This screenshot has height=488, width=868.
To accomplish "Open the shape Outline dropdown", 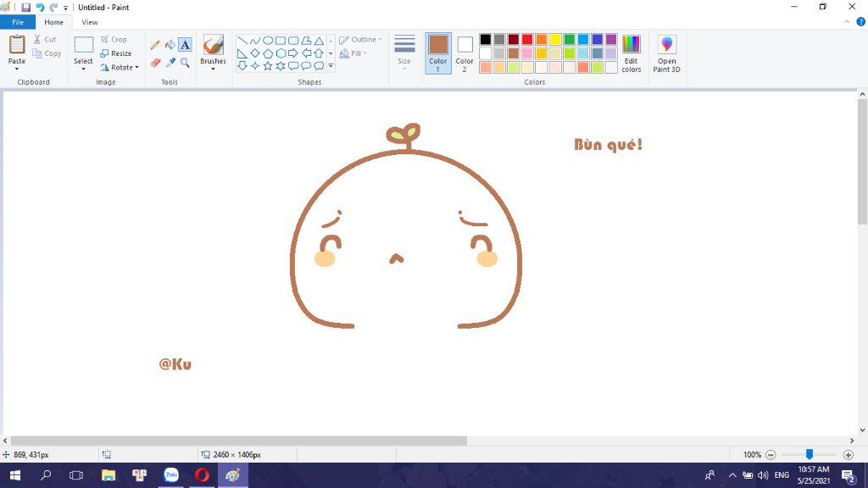I will pyautogui.click(x=360, y=39).
